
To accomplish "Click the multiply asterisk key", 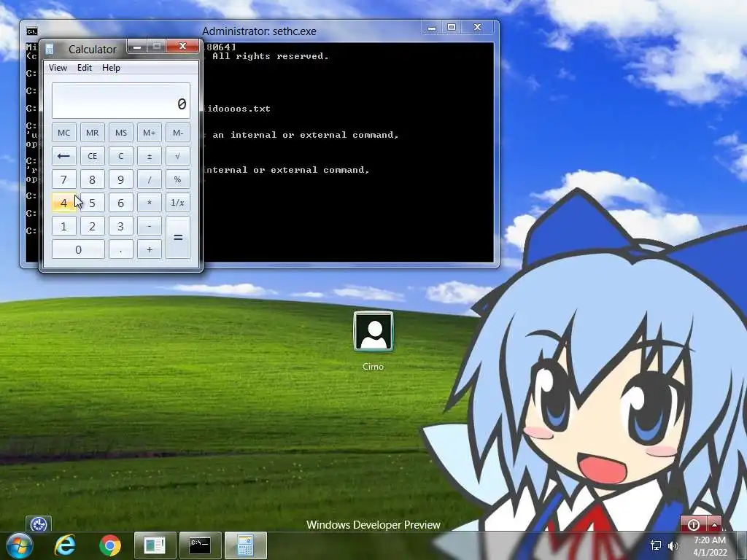I will click(149, 203).
